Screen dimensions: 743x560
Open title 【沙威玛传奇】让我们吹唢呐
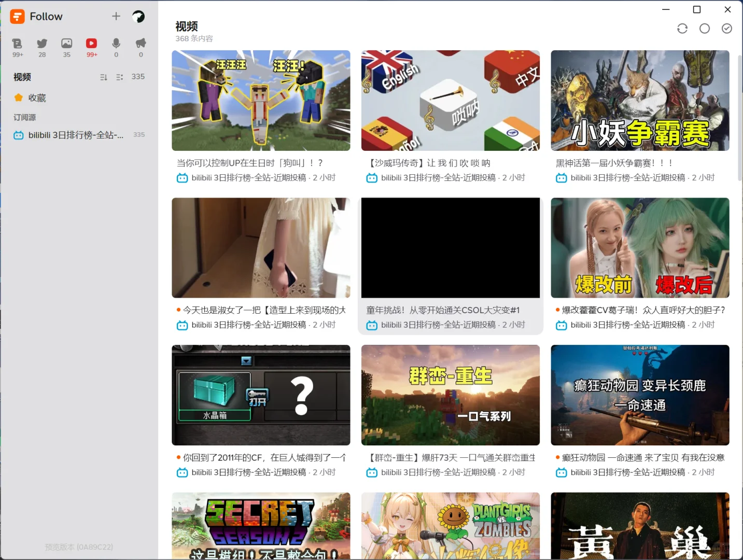[428, 163]
